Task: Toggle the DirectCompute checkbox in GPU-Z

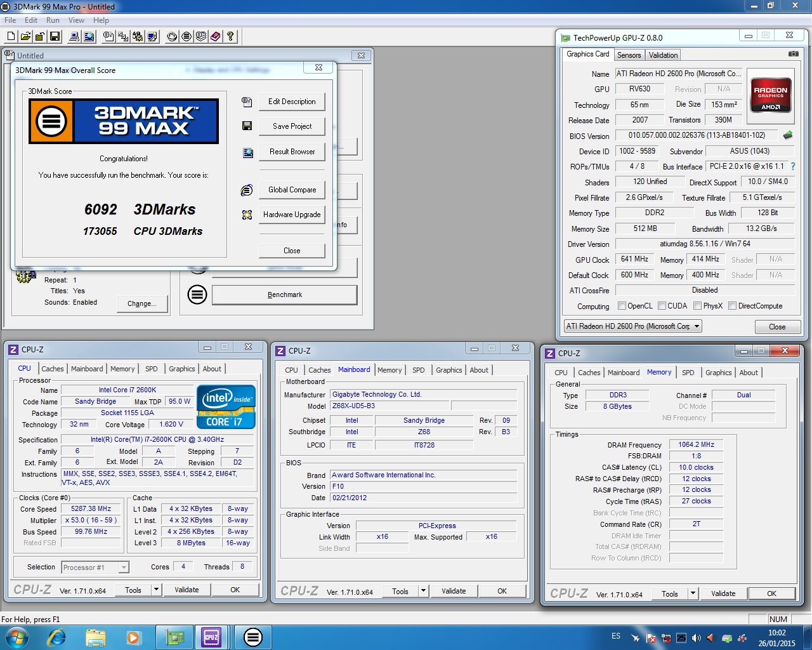Action: (732, 306)
